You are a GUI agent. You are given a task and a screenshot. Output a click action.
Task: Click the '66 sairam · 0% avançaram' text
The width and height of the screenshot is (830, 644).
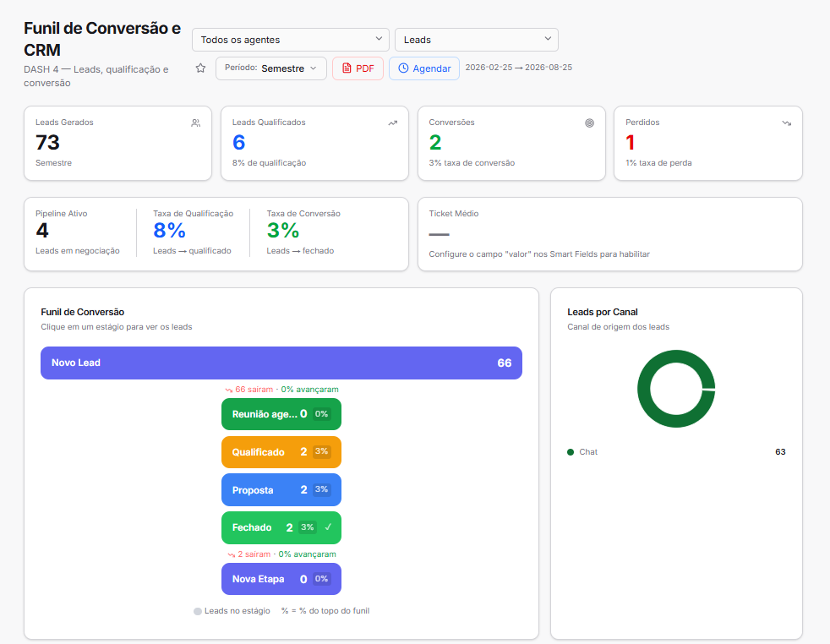[x=281, y=390]
